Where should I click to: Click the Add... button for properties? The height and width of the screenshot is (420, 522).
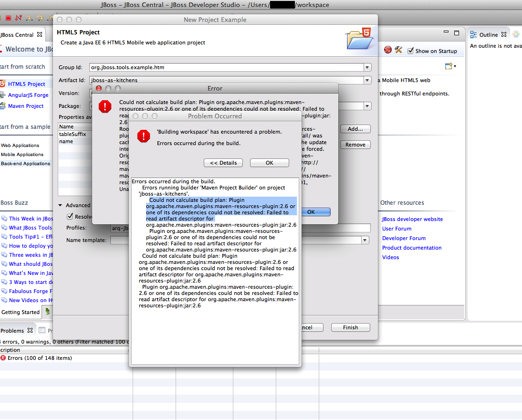pos(355,129)
